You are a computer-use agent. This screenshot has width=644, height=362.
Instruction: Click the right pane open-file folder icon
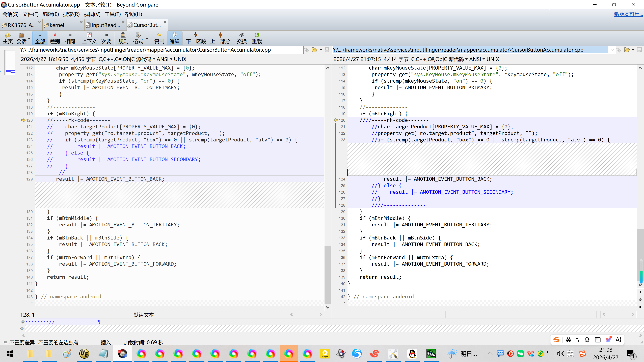(x=627, y=50)
